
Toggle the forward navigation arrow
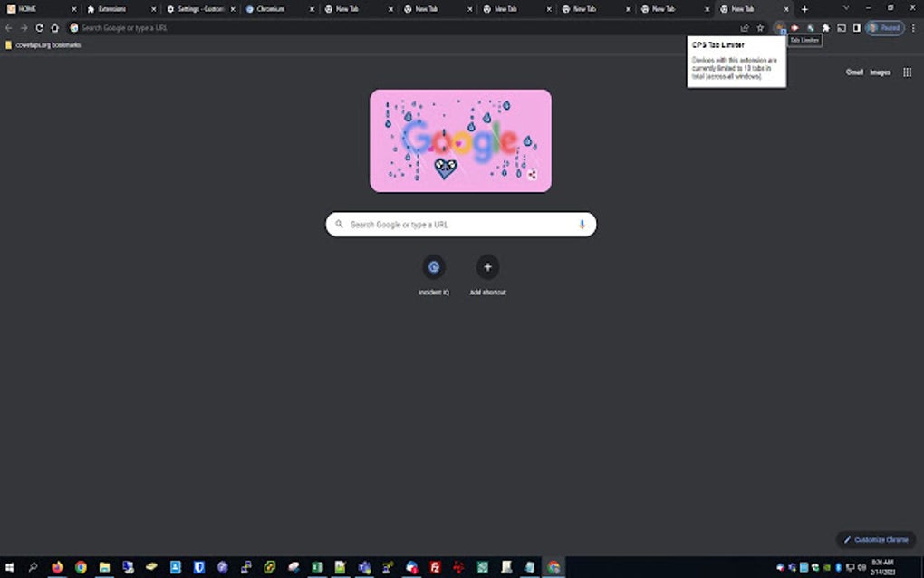[x=24, y=27]
